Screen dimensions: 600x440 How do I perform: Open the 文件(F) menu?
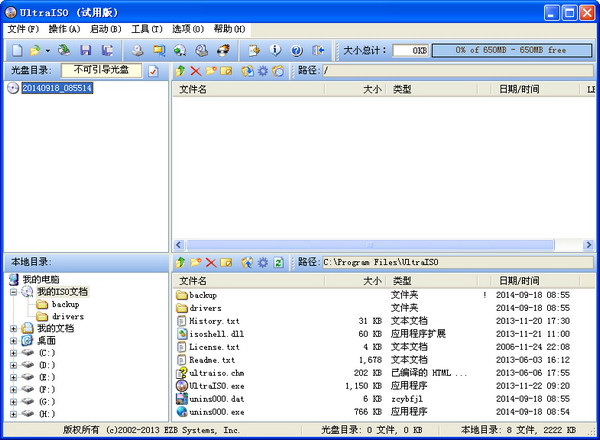(23, 29)
